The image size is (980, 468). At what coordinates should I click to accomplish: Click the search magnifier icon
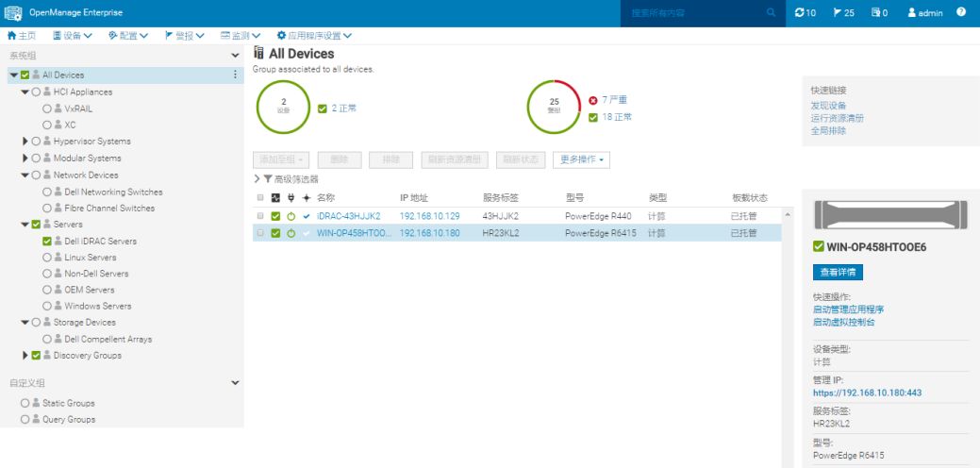pos(771,13)
